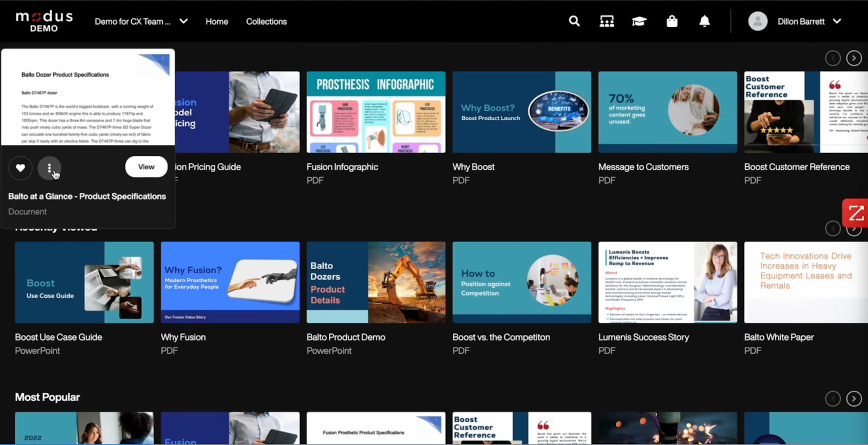Viewport: 868px width, 445px height.
Task: Click previous arrow of the top carousel
Action: pos(833,58)
